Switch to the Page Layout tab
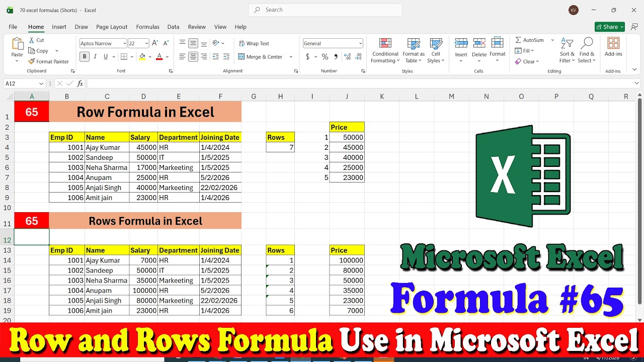Screen dimensions: 644x362 (112, 27)
